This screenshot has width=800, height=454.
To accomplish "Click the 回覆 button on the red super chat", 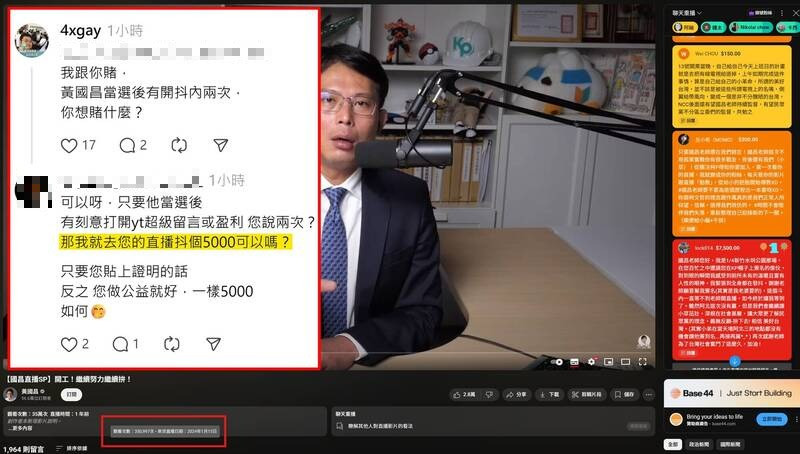I will point(688,352).
